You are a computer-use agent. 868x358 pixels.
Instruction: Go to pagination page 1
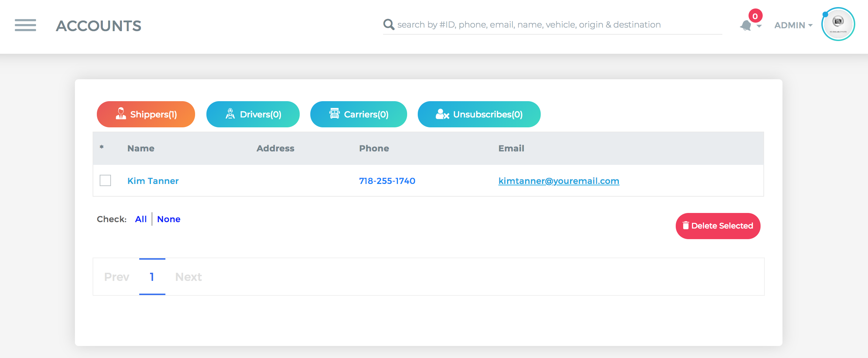152,277
